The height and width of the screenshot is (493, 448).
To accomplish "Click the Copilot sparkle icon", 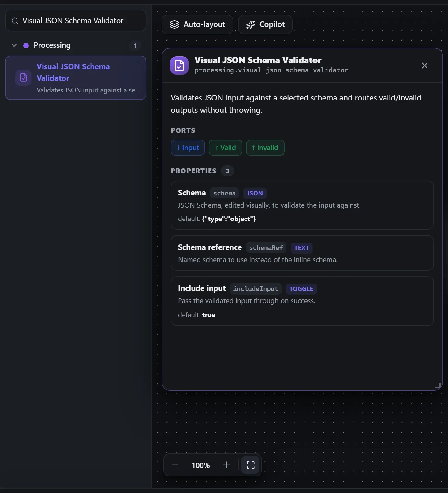I will [251, 24].
